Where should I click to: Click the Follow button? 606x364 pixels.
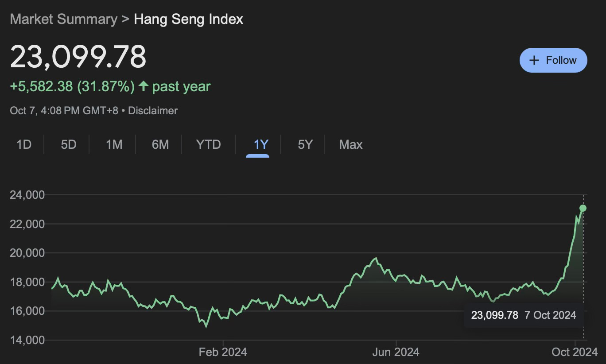point(553,60)
